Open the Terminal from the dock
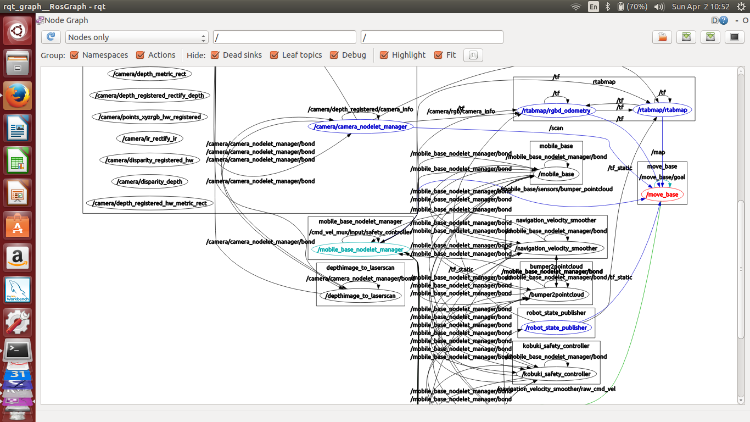Image resolution: width=750 pixels, height=422 pixels. (17, 350)
